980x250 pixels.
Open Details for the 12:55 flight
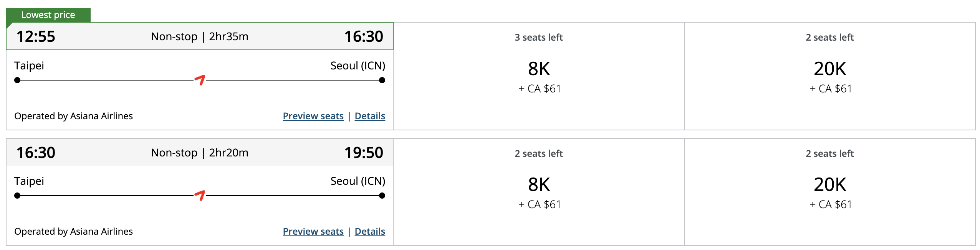pyautogui.click(x=370, y=116)
